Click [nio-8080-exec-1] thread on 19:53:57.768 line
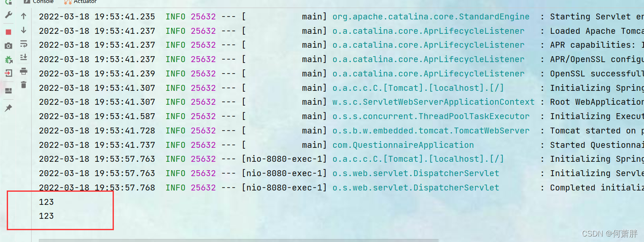 point(284,188)
